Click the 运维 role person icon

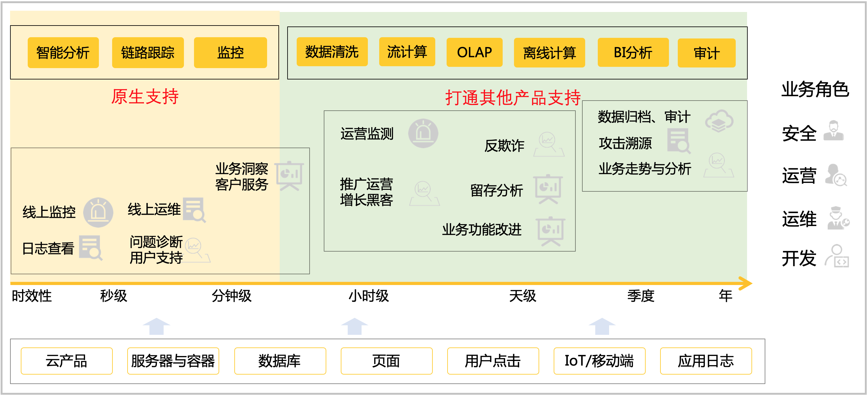pos(838,218)
